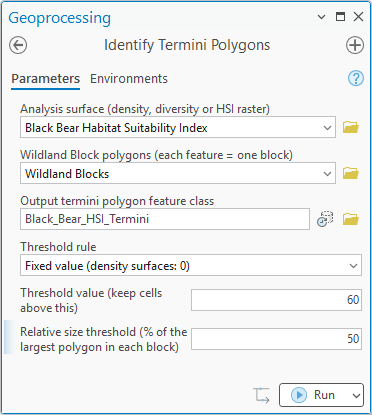Click the Identify Termini Polygons title
372x415 pixels.
pyautogui.click(x=187, y=45)
